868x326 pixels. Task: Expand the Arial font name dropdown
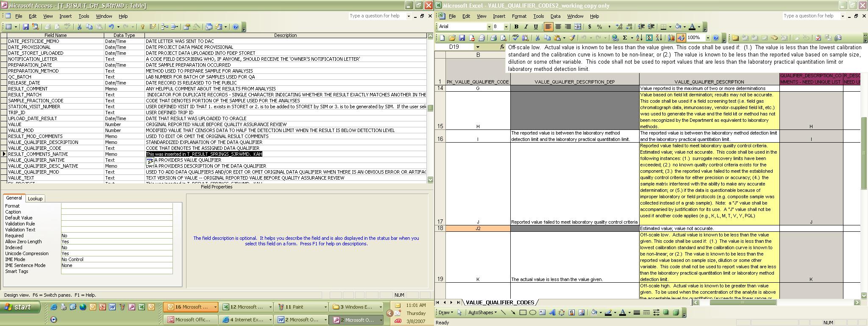click(489, 27)
